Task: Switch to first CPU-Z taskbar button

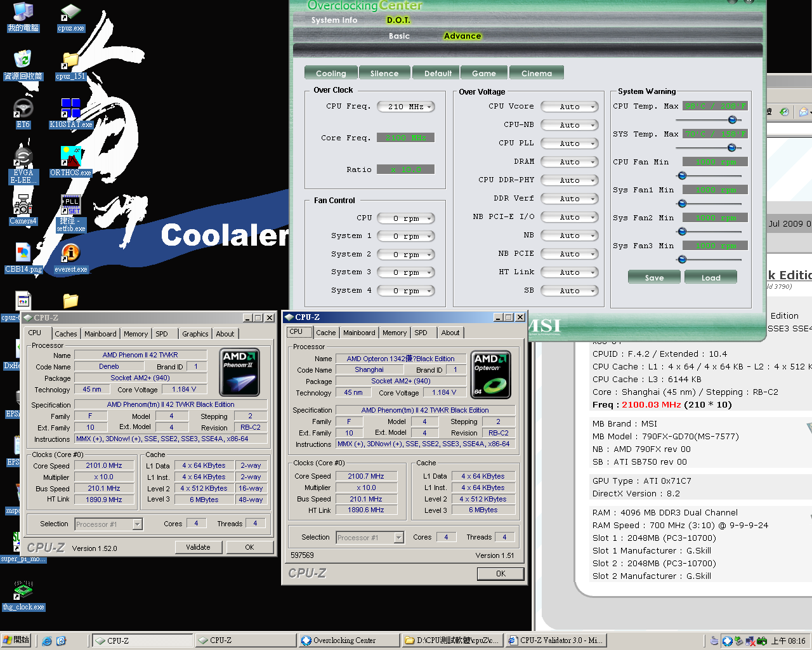Action: (143, 641)
